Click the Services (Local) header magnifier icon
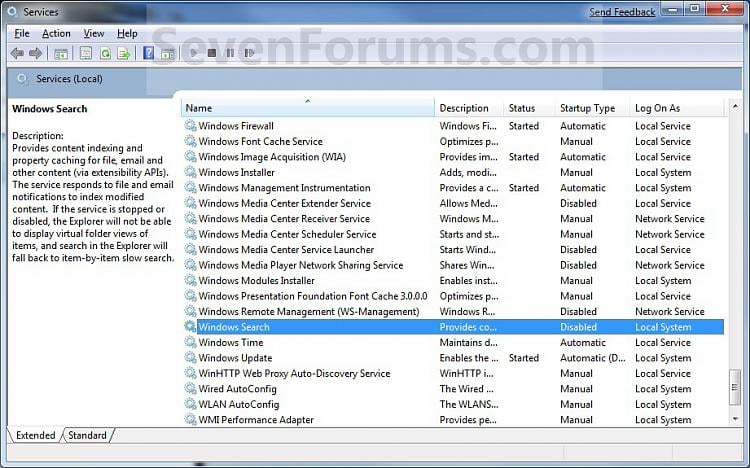This screenshot has width=750, height=468. [x=22, y=79]
